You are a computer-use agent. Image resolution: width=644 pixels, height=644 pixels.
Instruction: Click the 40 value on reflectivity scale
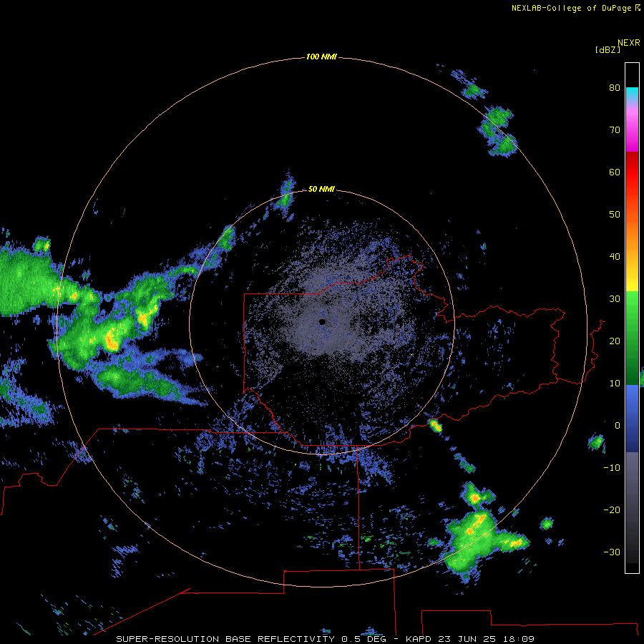tap(615, 257)
